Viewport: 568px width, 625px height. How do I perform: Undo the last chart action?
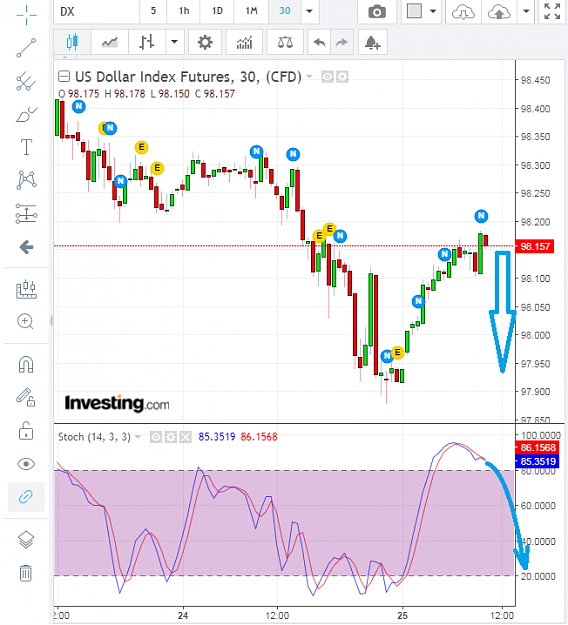coord(319,42)
